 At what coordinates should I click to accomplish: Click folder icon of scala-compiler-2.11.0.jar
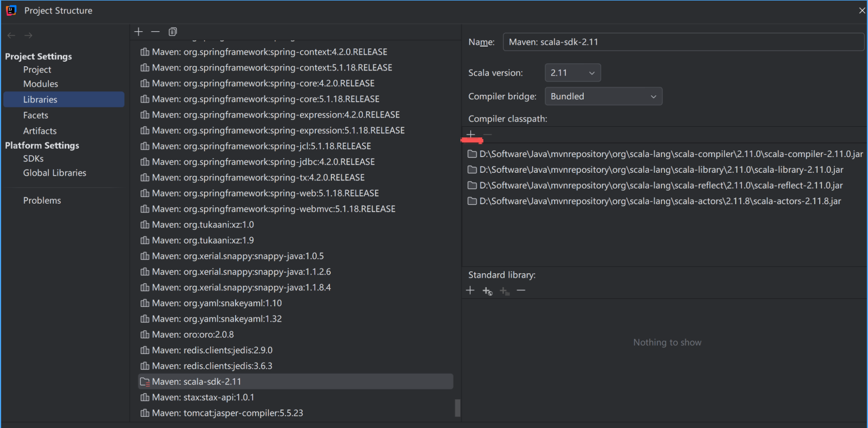472,154
